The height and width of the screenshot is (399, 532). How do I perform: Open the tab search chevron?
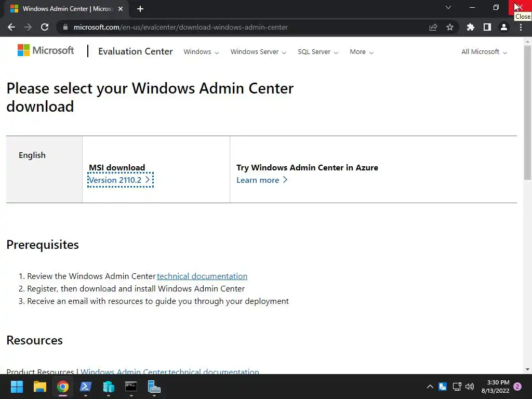point(448,7)
